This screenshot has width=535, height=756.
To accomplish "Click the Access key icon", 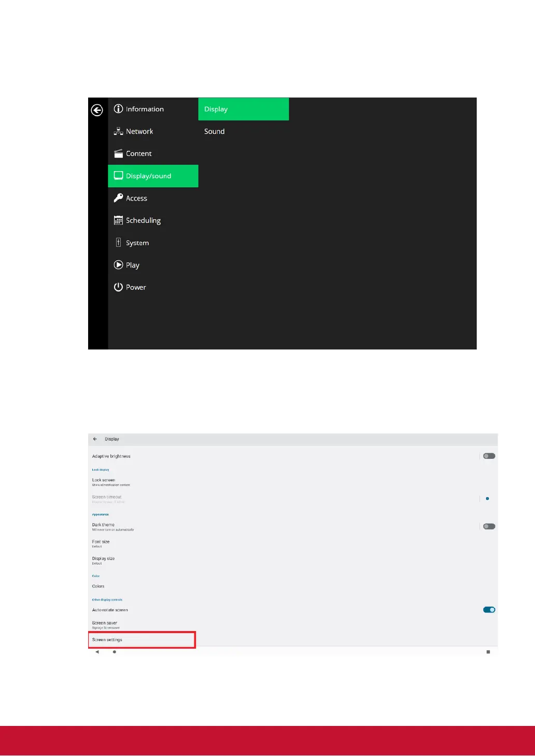I will [x=118, y=198].
